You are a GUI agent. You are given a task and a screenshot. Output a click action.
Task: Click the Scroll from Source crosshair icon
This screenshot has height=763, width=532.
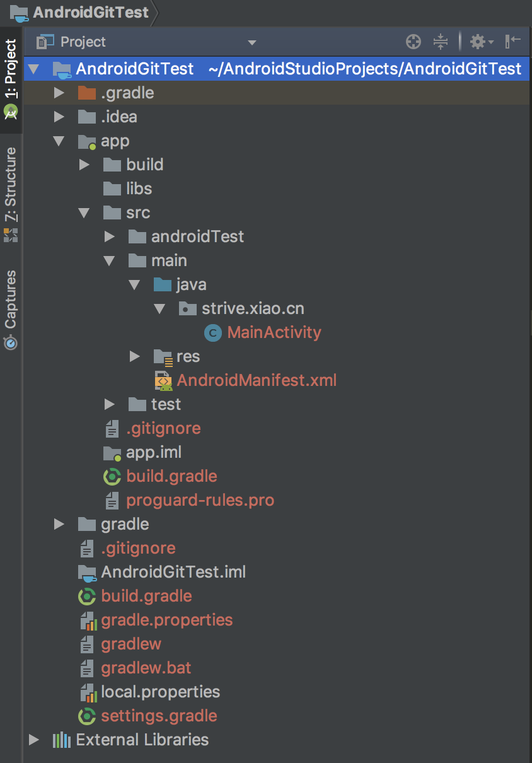[x=413, y=42]
